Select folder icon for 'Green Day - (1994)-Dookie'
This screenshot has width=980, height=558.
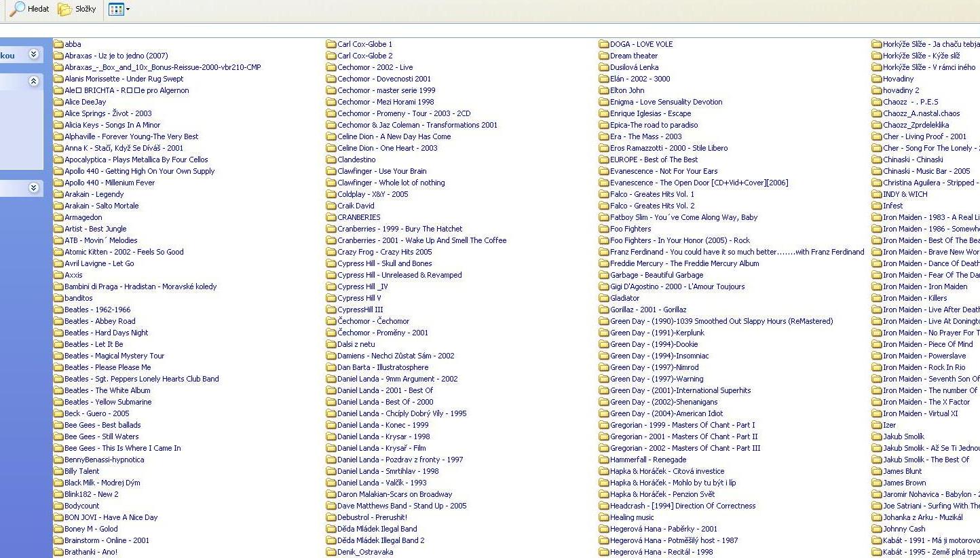[x=604, y=344]
